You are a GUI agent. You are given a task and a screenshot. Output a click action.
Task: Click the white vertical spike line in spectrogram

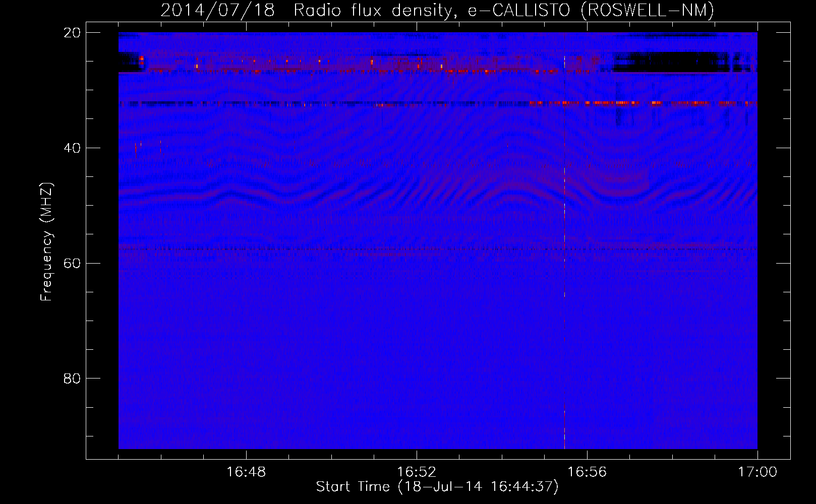tap(564, 252)
